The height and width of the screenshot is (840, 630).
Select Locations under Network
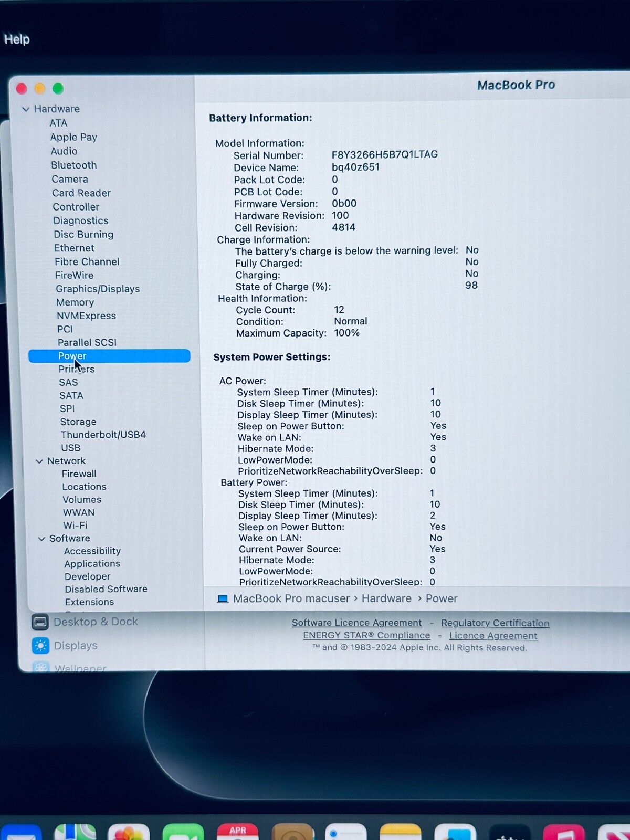click(84, 487)
